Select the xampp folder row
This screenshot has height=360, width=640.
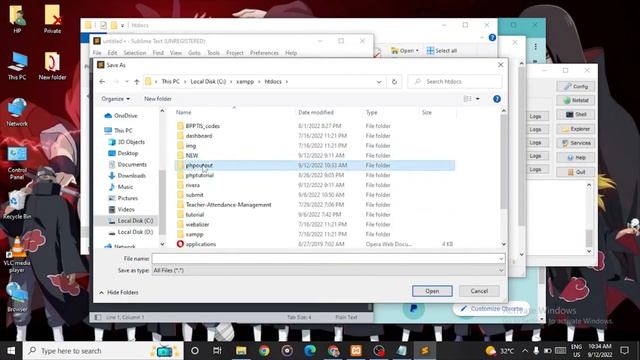pos(316,234)
